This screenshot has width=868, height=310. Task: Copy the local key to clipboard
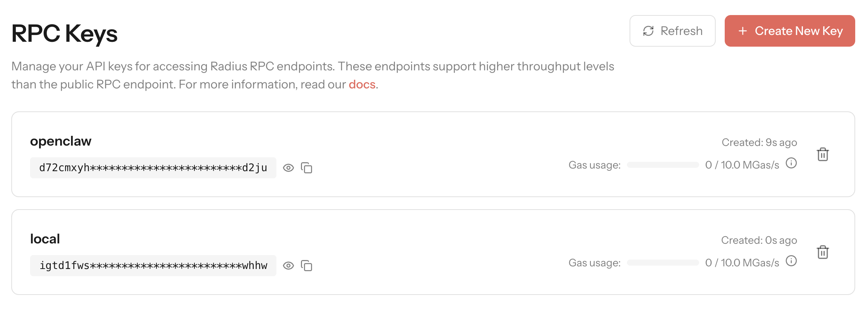point(307,266)
